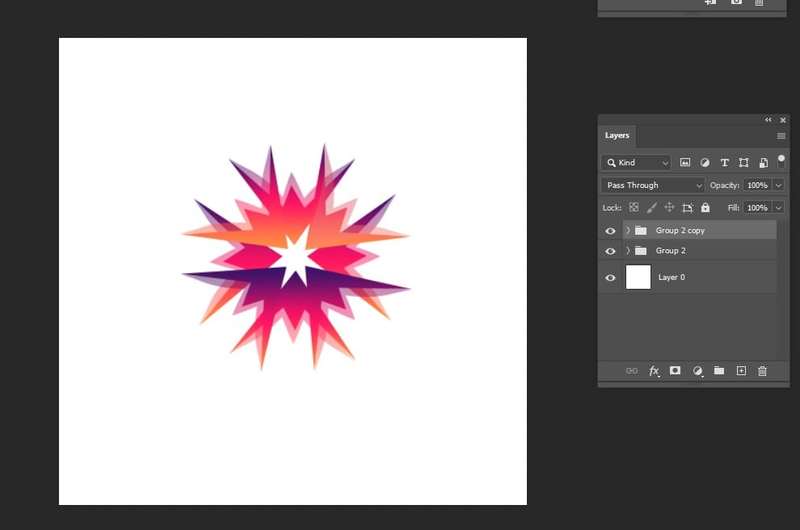Lock all padlock icon
Image resolution: width=800 pixels, height=530 pixels.
(705, 207)
